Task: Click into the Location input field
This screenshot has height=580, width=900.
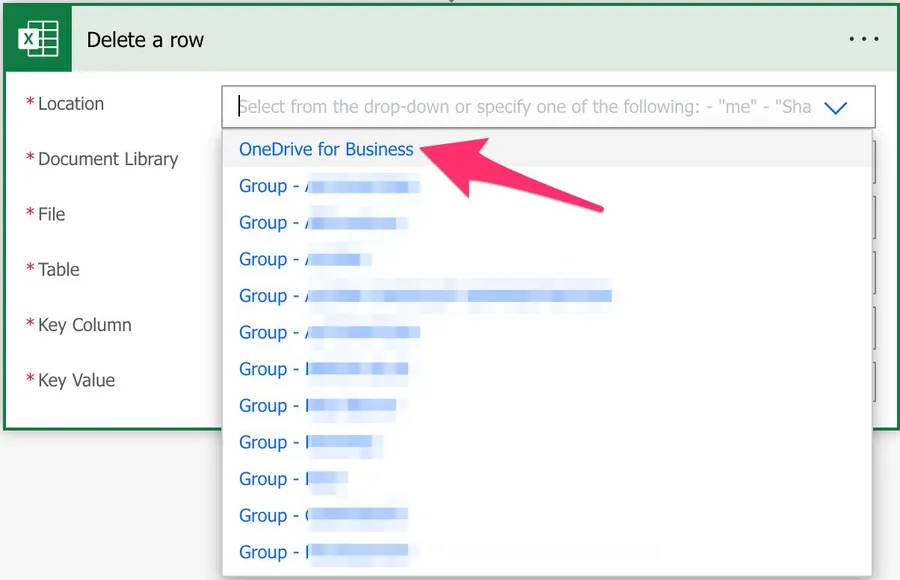Action: [520, 106]
